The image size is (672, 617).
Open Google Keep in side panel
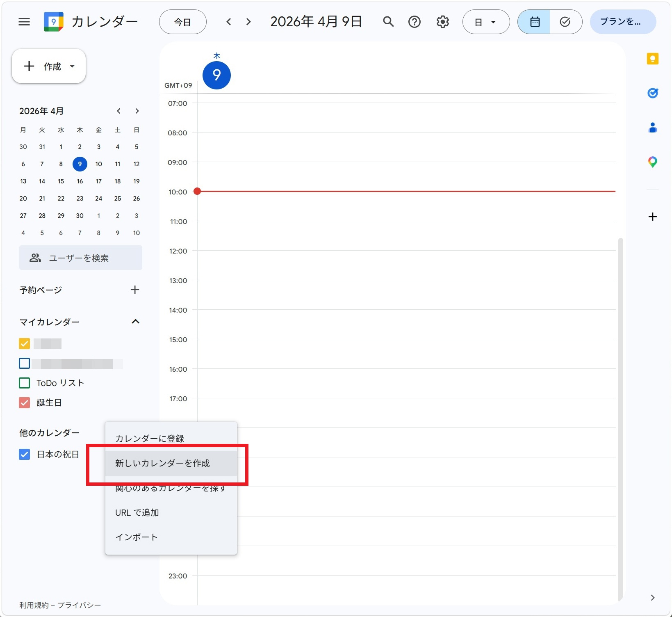tap(652, 59)
